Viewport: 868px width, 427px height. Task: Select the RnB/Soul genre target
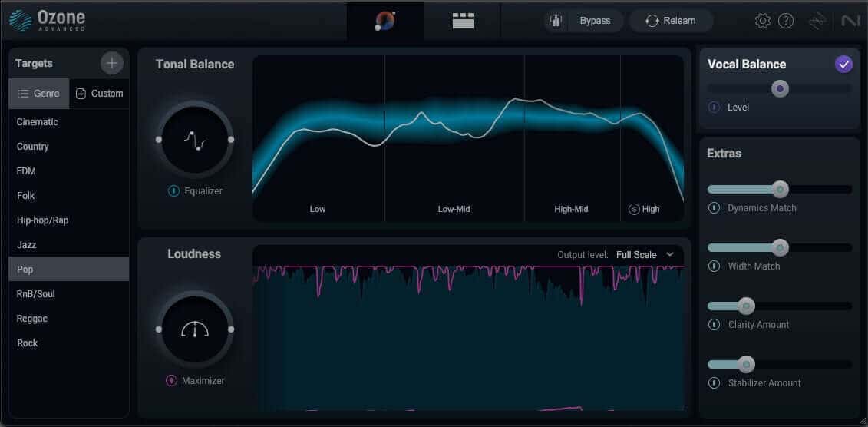(68, 293)
